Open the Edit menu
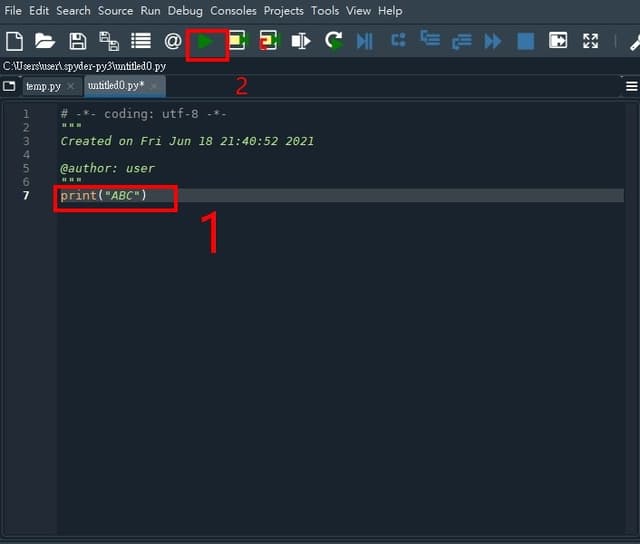 coord(39,11)
